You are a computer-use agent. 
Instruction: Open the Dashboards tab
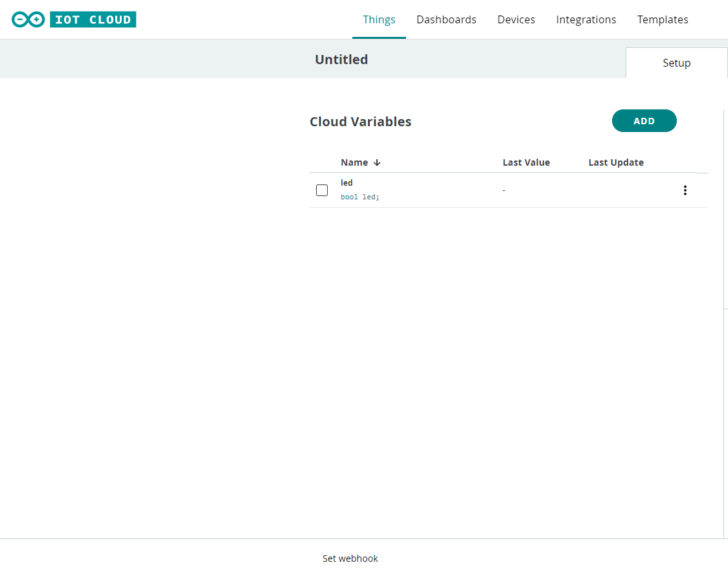pyautogui.click(x=446, y=19)
